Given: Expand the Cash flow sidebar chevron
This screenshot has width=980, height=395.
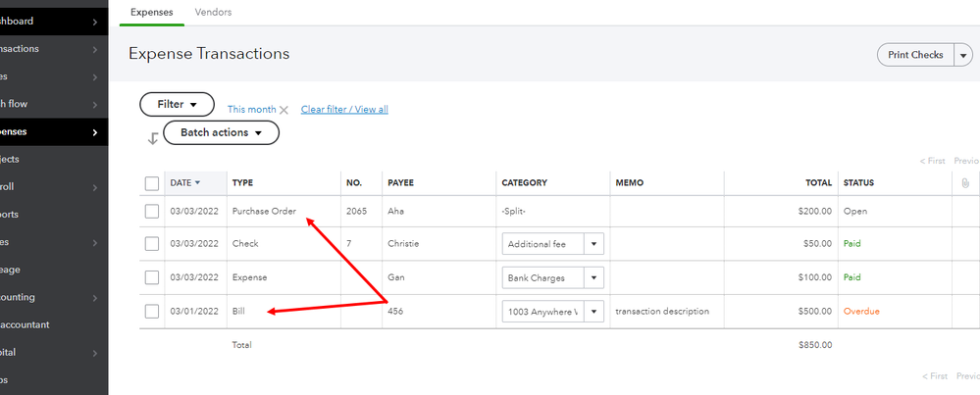Looking at the screenshot, I should pos(94,104).
